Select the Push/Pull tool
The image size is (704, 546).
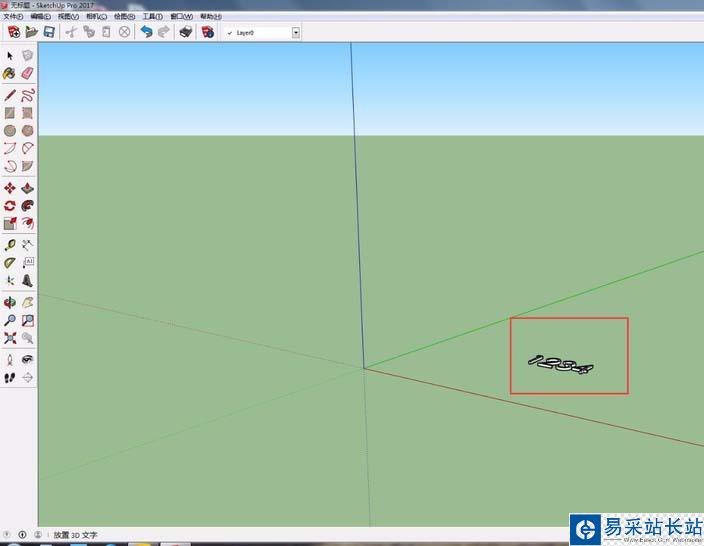pyautogui.click(x=27, y=188)
